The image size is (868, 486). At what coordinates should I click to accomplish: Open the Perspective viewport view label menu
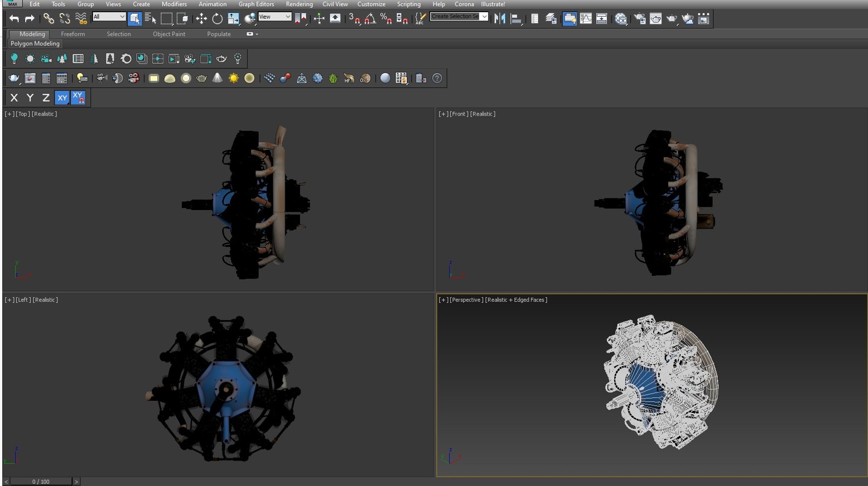point(467,300)
